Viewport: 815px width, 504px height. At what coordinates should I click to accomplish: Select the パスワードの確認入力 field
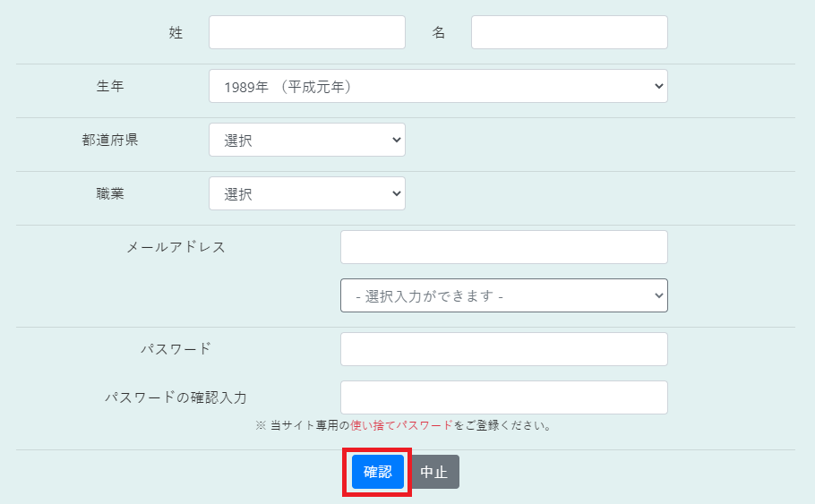click(x=503, y=397)
